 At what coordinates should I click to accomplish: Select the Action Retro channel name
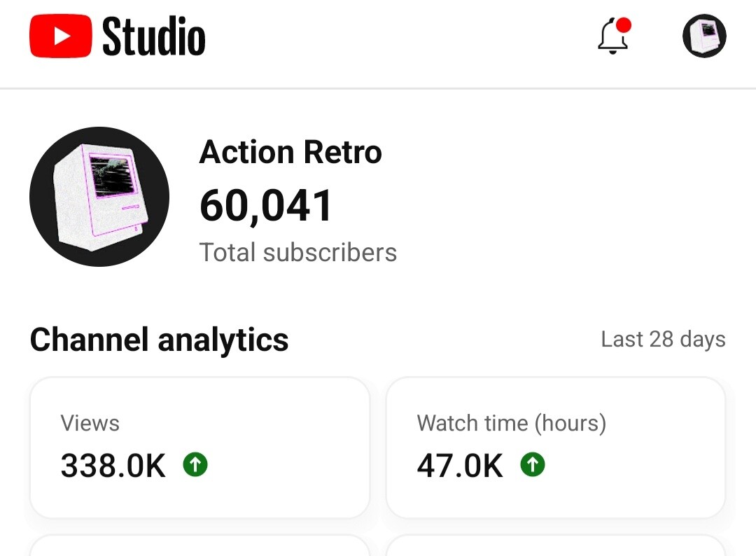tap(290, 152)
